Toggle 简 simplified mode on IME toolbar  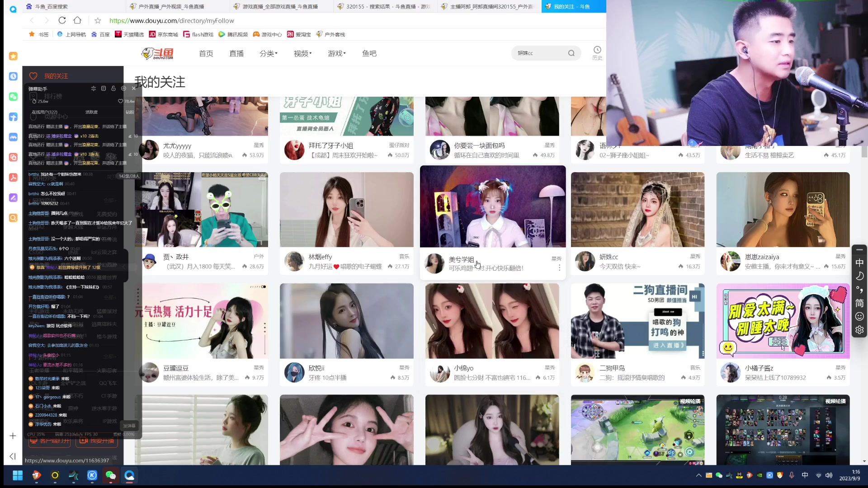pyautogui.click(x=859, y=303)
